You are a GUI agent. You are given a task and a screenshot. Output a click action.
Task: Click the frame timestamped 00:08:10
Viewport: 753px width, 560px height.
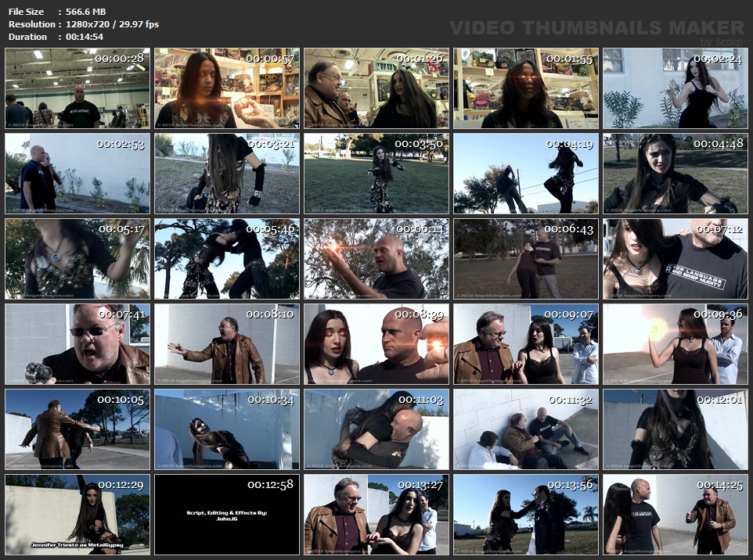227,344
